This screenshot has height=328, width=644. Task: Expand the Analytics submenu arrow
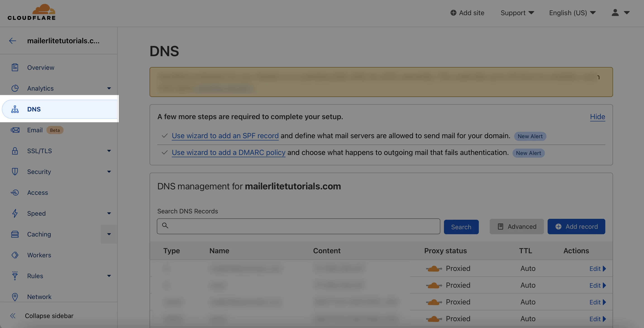109,88
